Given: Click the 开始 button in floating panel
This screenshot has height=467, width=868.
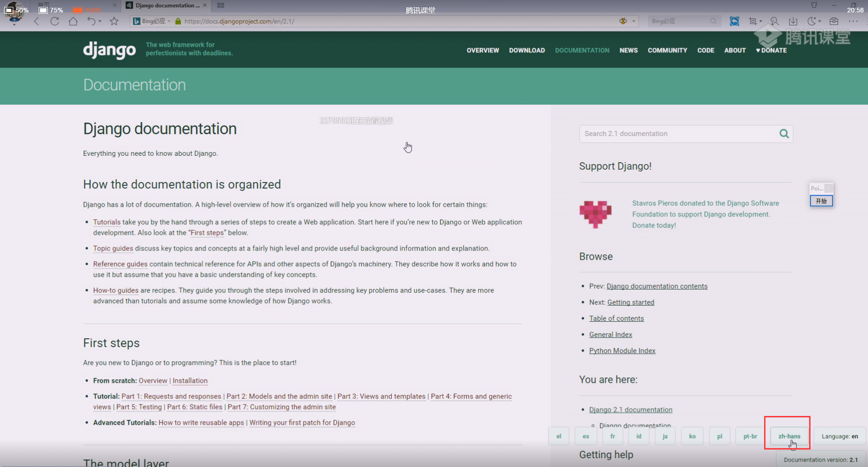Looking at the screenshot, I should (821, 201).
